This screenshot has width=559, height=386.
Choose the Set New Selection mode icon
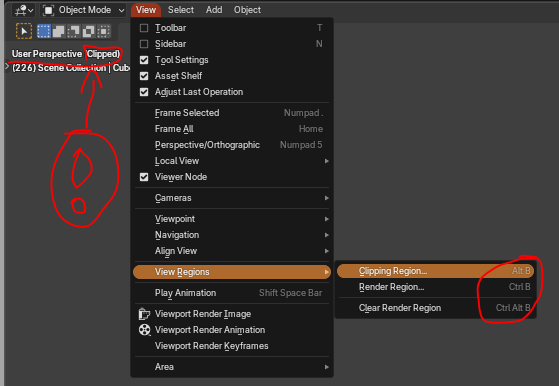44,31
